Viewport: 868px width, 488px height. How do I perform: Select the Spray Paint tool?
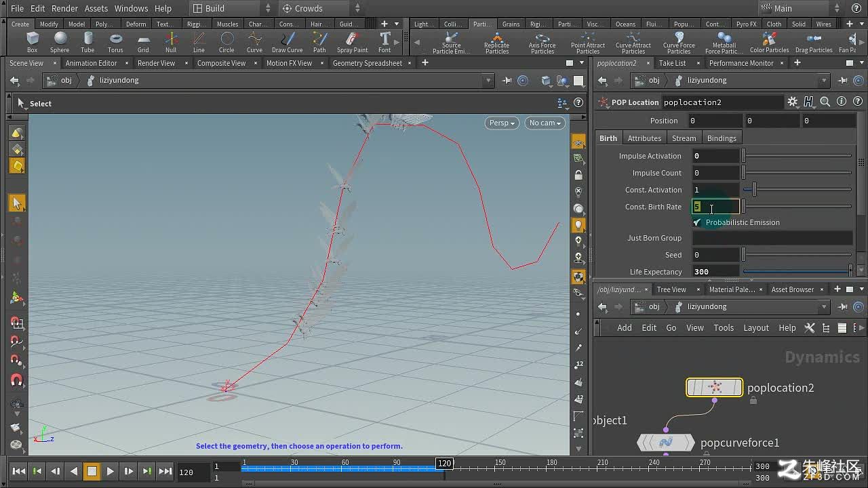pyautogui.click(x=353, y=42)
